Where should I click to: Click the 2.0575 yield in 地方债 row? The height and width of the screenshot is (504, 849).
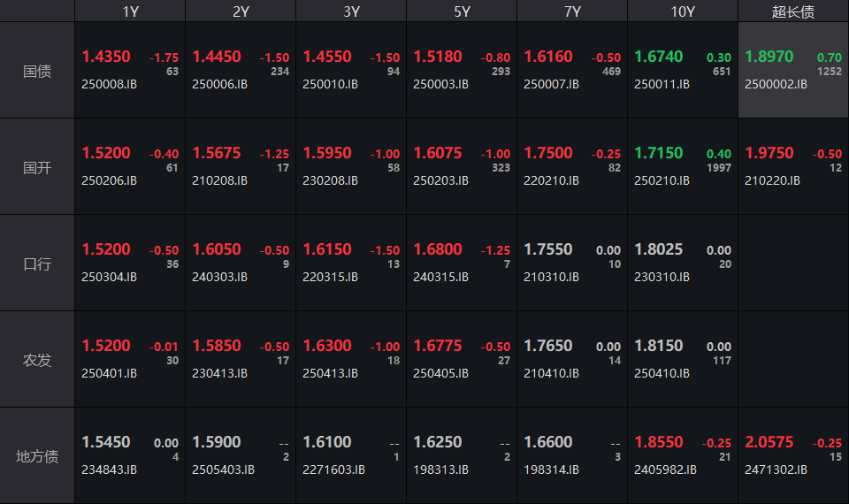(x=769, y=442)
